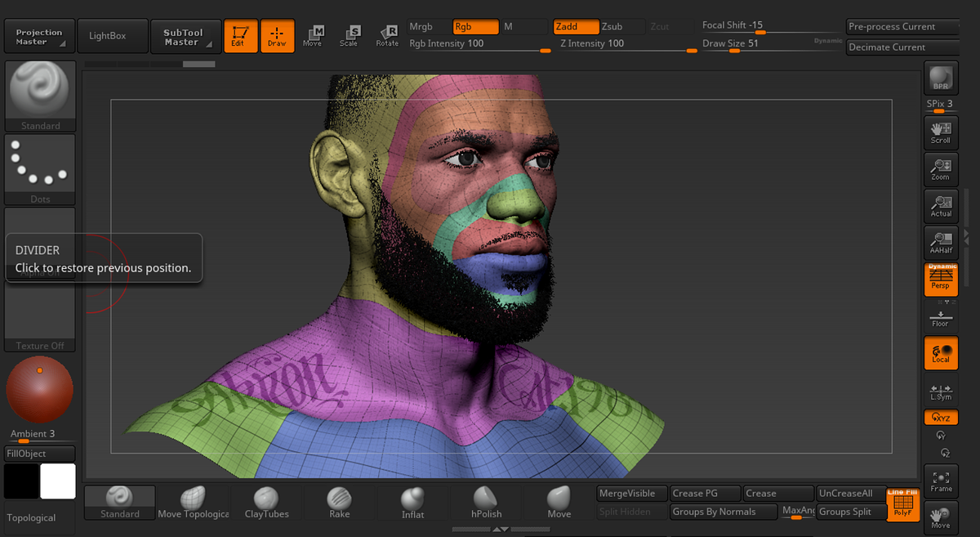Set canvas to Actual size
The height and width of the screenshot is (537, 980).
tap(941, 206)
